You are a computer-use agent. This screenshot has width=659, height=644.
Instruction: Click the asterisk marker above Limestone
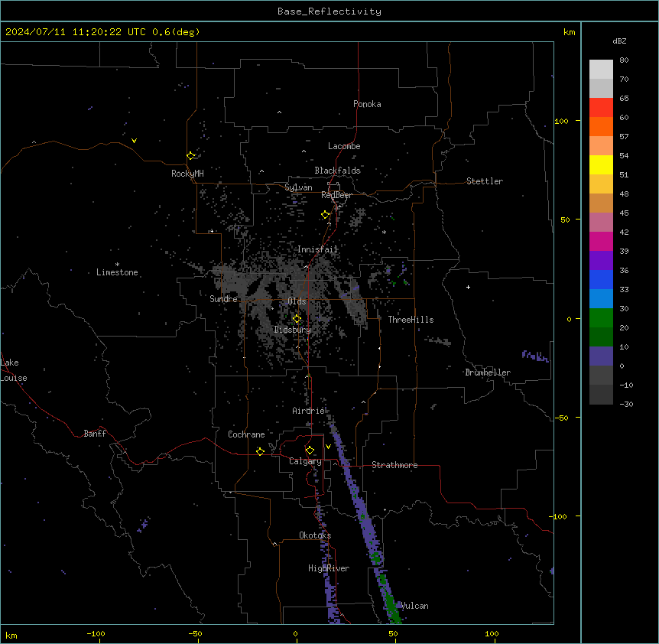(x=117, y=265)
